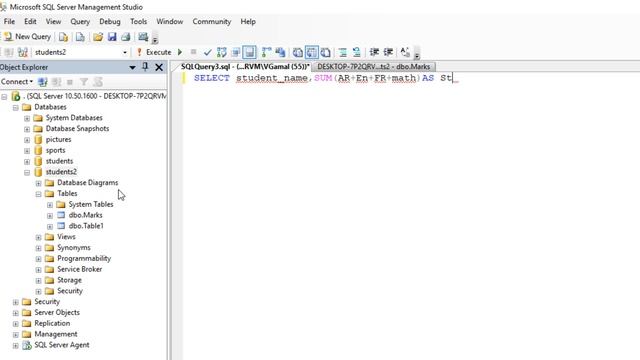Toggle Include Actual Execution Plan icon
640x360 pixels.
[267, 52]
